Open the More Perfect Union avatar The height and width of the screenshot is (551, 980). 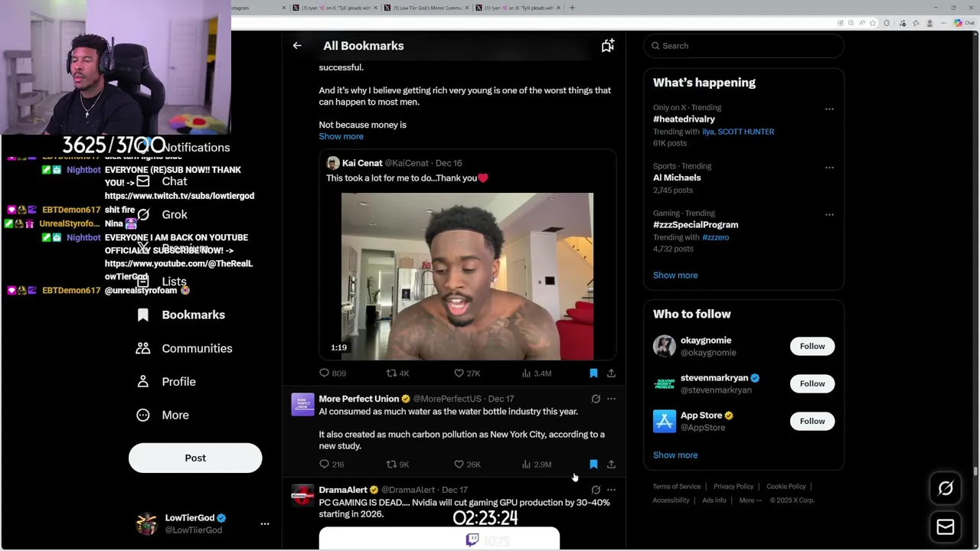(x=302, y=404)
